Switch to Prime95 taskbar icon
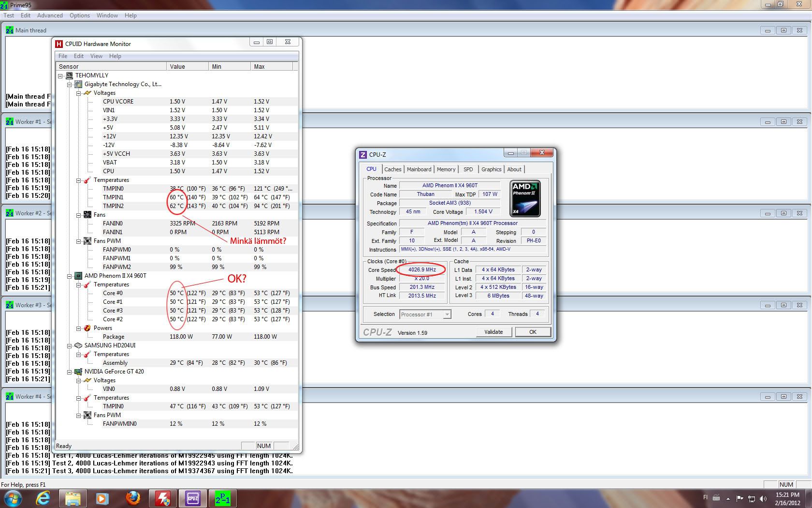The image size is (812, 508). coord(223,498)
